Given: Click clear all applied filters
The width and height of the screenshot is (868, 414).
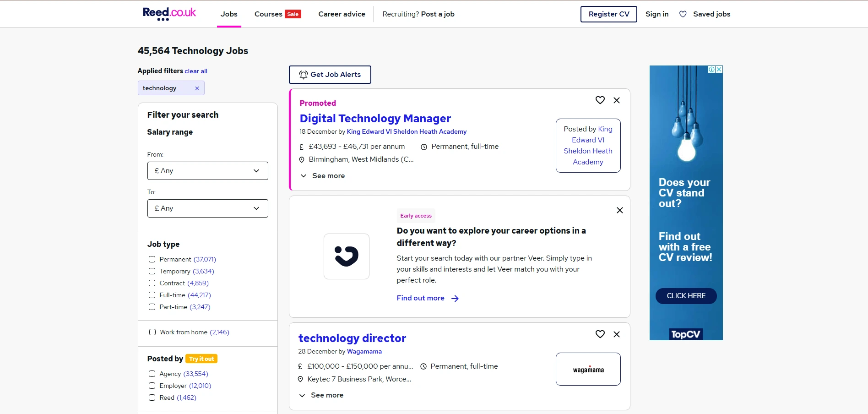Looking at the screenshot, I should [x=196, y=71].
